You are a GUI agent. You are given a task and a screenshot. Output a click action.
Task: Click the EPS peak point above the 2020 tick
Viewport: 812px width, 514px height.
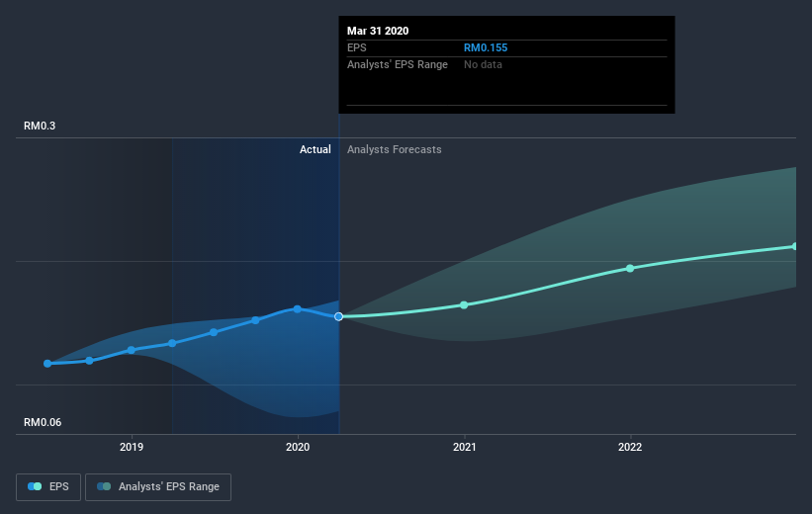297,308
